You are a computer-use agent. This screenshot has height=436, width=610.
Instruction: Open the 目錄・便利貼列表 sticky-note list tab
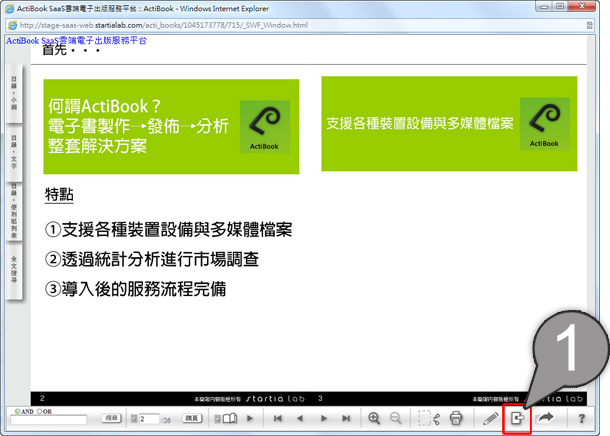14,210
